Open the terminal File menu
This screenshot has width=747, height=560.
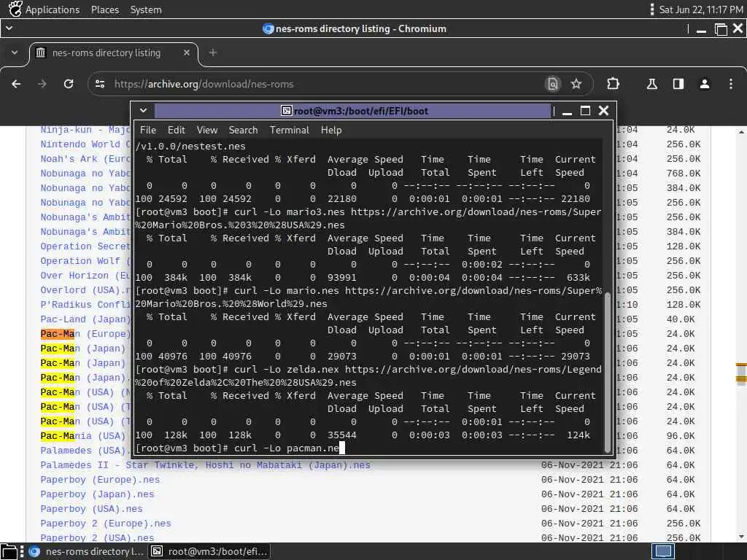(147, 130)
